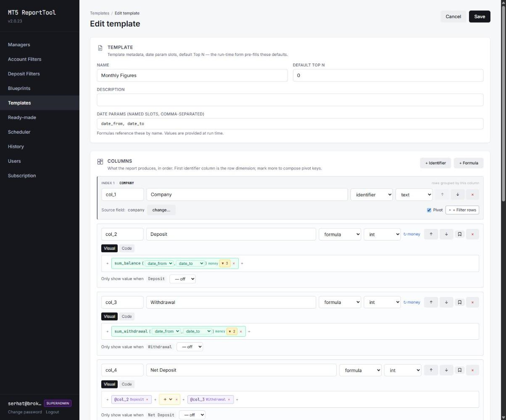The image size is (506, 420).
Task: Switch Deposit editor to Visual mode
Action: (109, 248)
